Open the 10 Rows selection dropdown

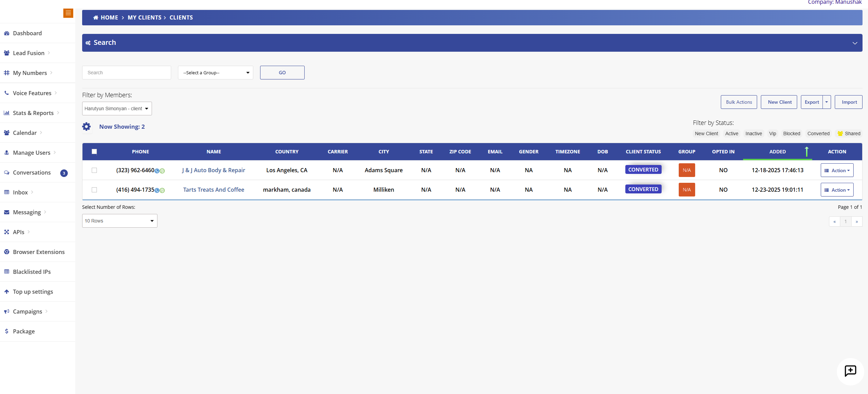coord(119,221)
